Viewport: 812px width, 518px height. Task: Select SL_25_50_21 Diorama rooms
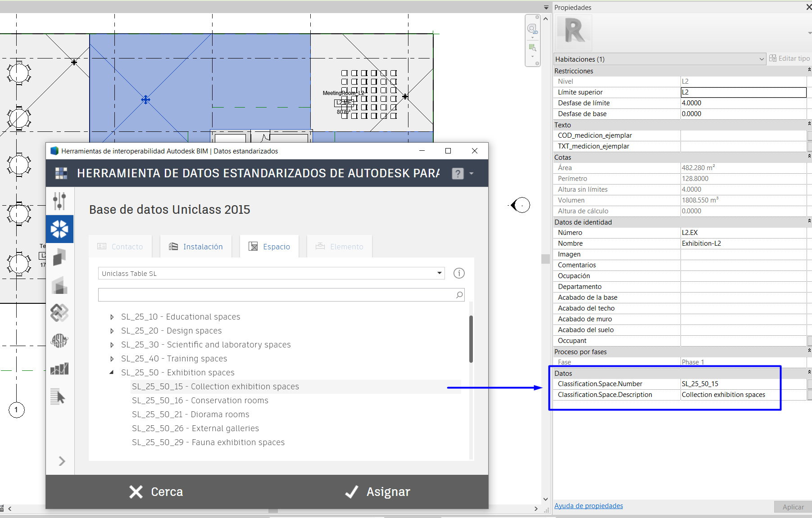(191, 414)
